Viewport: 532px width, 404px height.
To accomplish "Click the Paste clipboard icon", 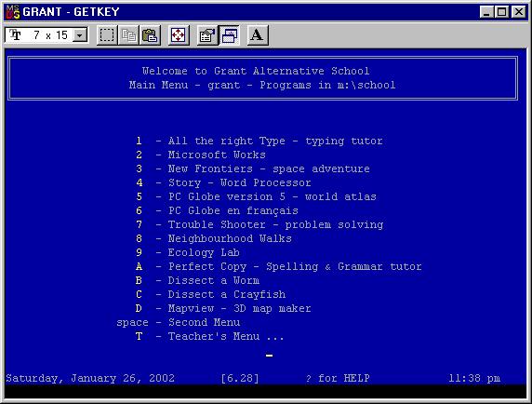I will 150,35.
